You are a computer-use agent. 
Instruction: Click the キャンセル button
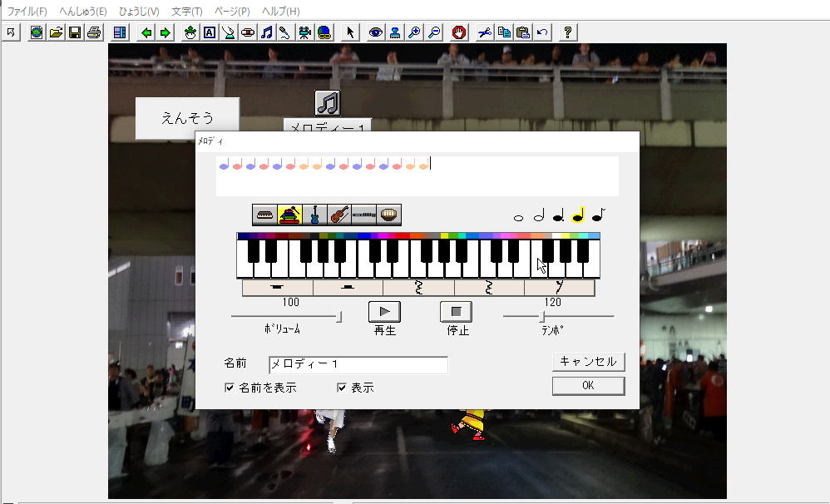click(588, 362)
